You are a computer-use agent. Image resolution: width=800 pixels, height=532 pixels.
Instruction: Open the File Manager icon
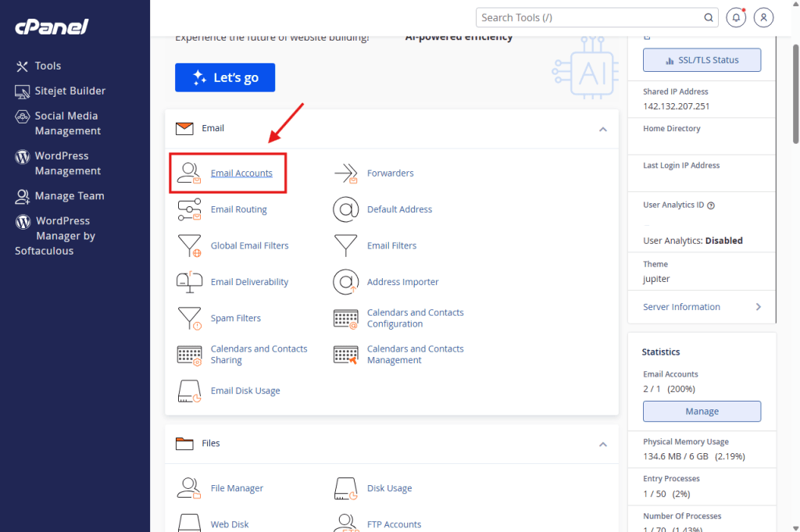(189, 488)
